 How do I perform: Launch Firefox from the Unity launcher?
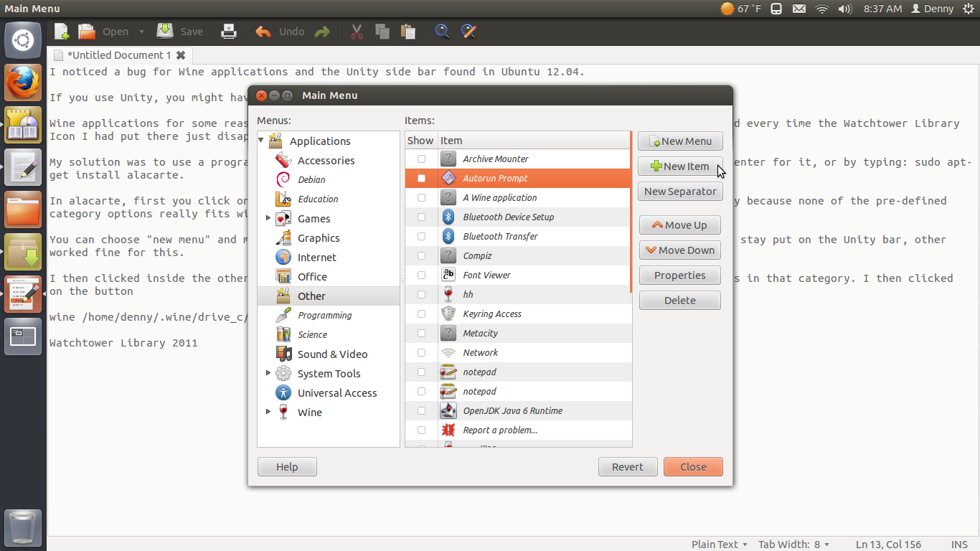(x=23, y=83)
